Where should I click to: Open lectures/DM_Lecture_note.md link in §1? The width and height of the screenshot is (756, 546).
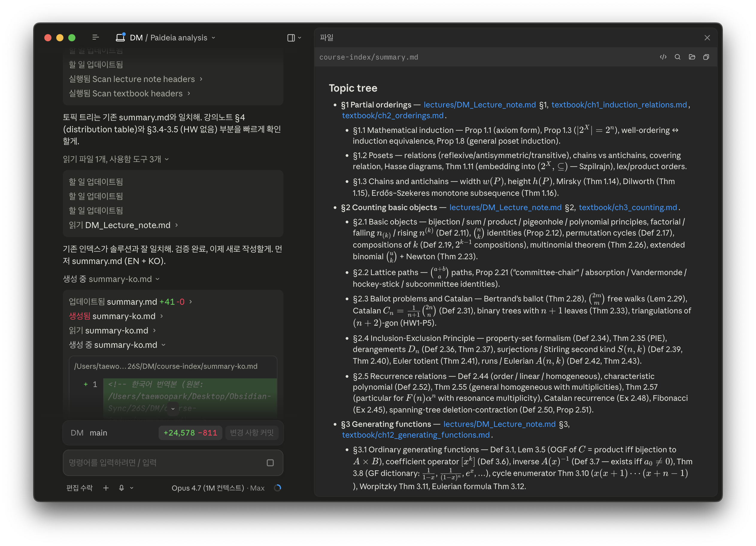click(479, 105)
